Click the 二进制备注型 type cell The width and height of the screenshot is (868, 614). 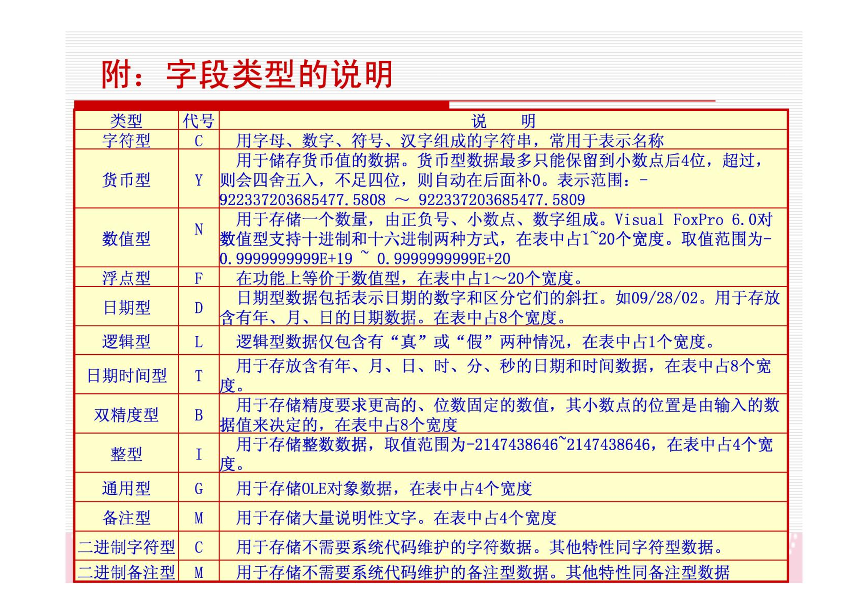(126, 572)
